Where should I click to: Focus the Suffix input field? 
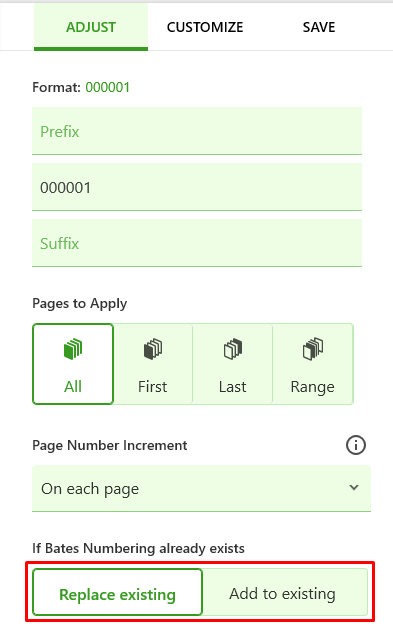coord(197,243)
